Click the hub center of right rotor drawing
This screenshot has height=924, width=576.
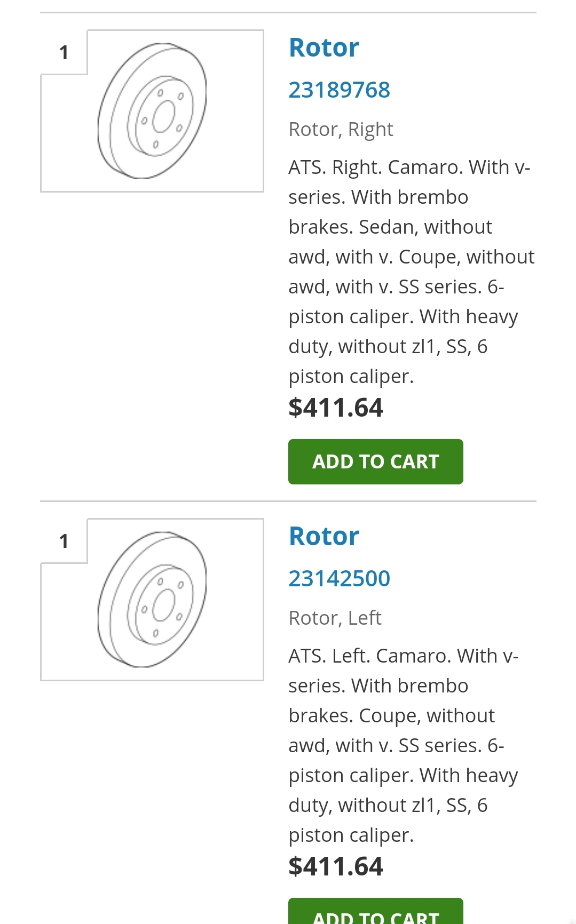pos(163,116)
